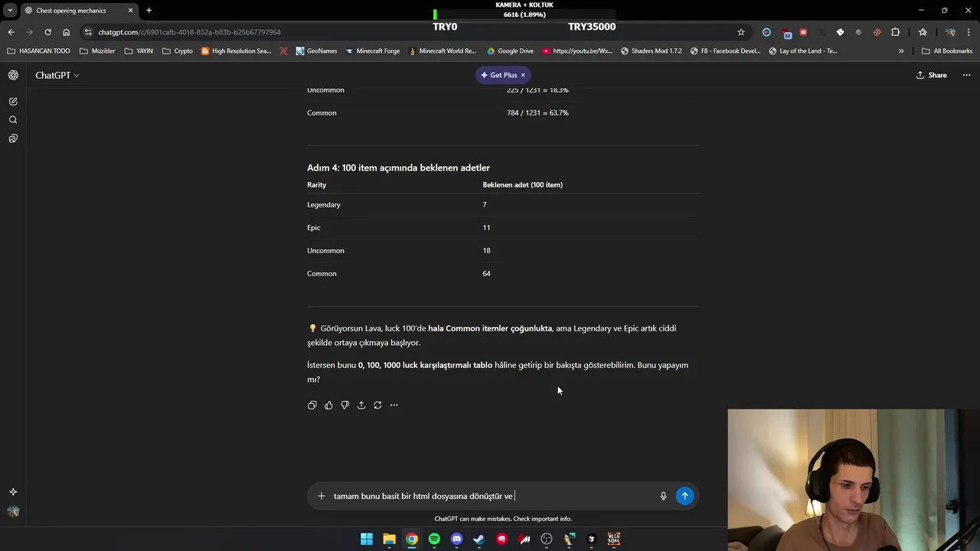
Task: Dismiss the Get Plus banner
Action: click(523, 75)
